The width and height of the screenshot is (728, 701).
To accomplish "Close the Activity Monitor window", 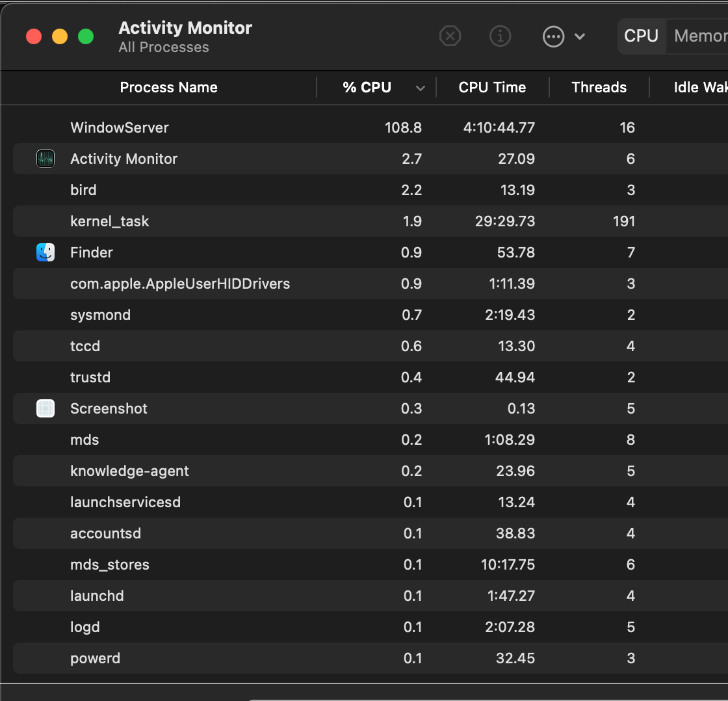I will tap(34, 36).
